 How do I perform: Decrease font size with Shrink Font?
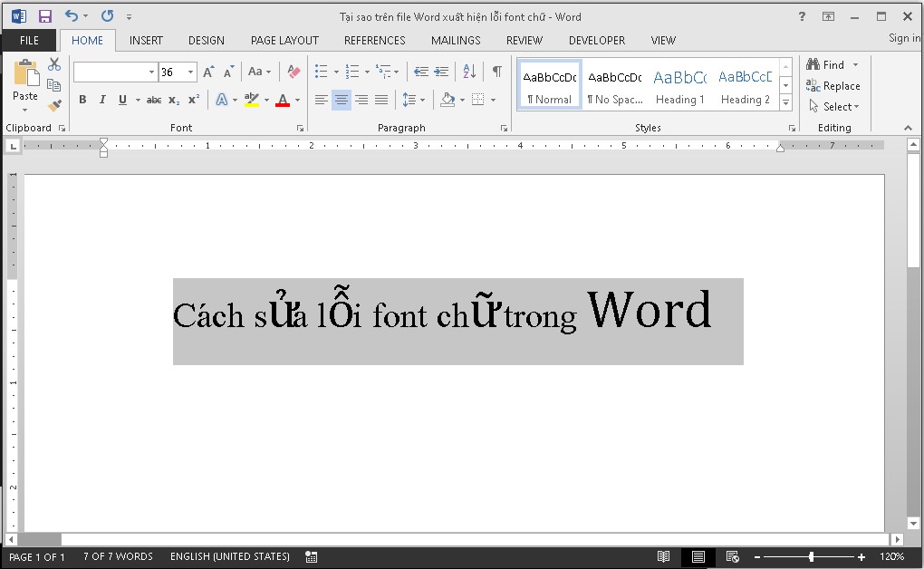(228, 72)
